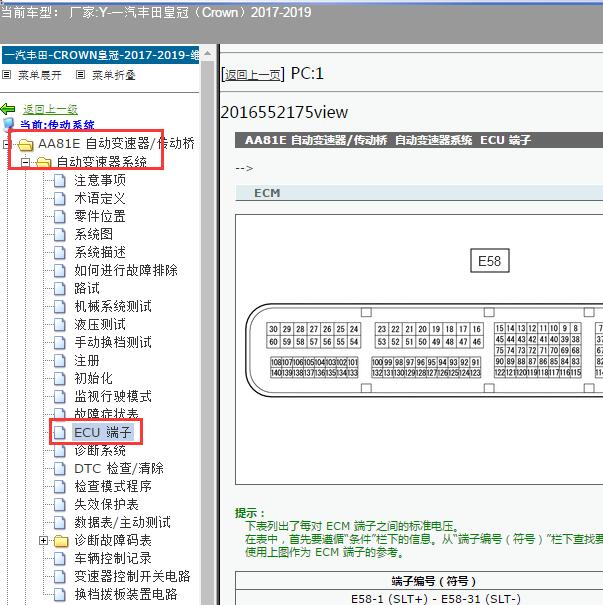Click the page icon beside 注册

(59, 360)
